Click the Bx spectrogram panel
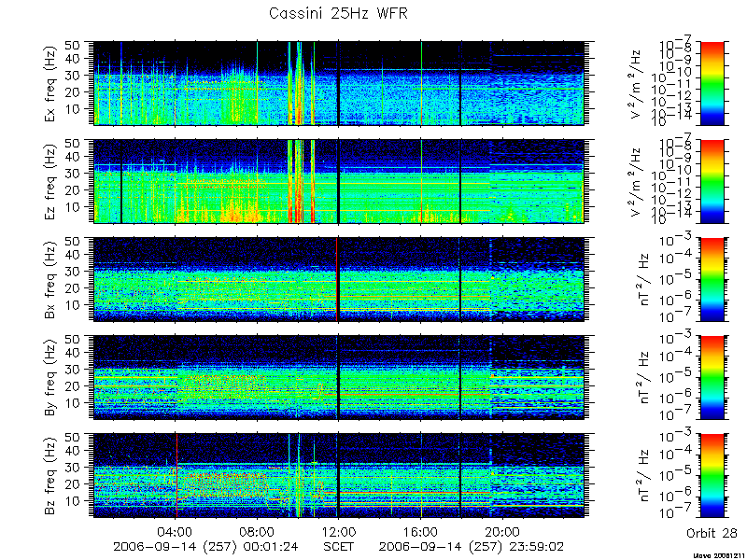This screenshot has height=560, width=747. 338,279
